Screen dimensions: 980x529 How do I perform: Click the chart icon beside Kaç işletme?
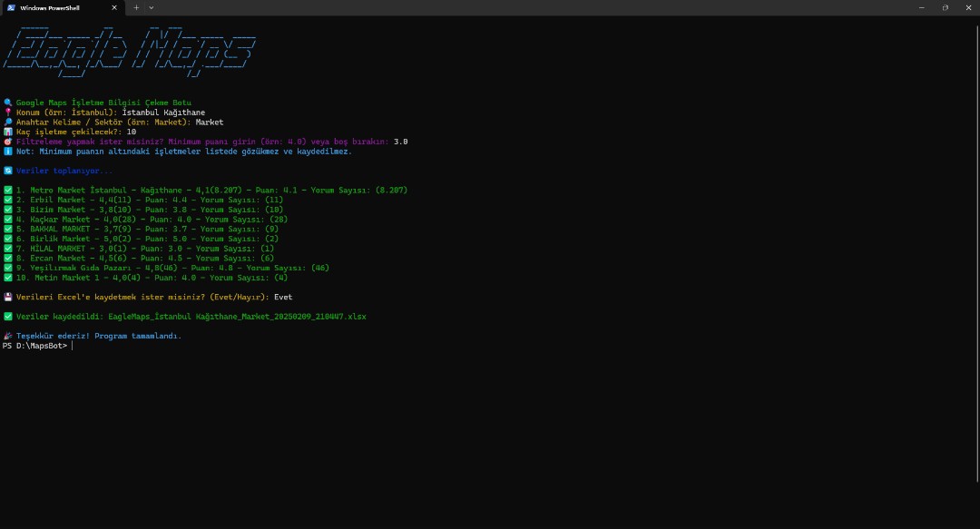[8, 132]
